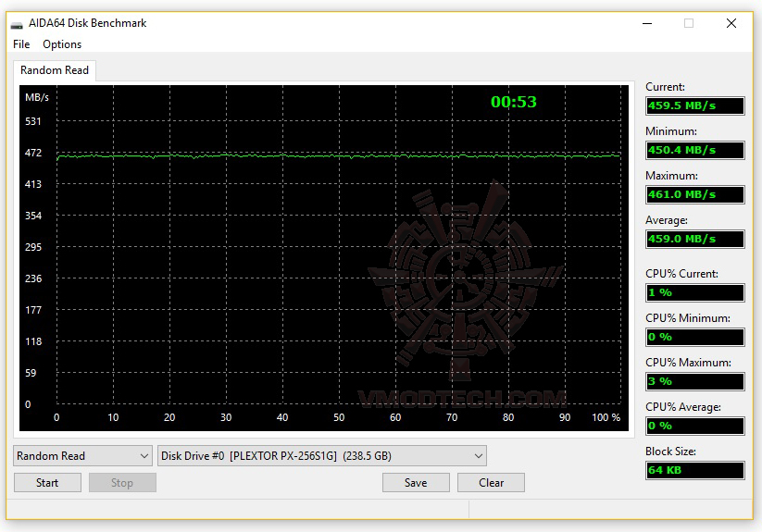
Task: Click the 531 label on the MB/s axis
Action: (x=33, y=121)
